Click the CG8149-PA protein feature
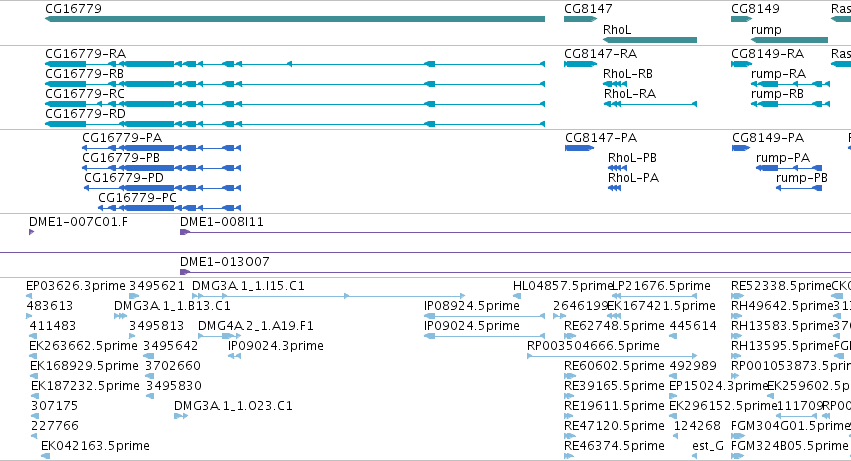Screen dimensions: 851x461 point(741,148)
